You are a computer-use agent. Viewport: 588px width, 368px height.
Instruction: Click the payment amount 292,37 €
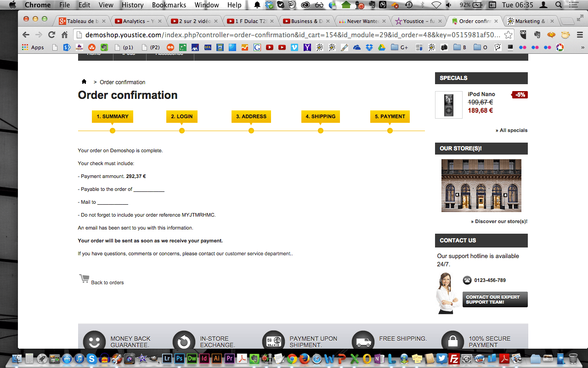pos(136,176)
